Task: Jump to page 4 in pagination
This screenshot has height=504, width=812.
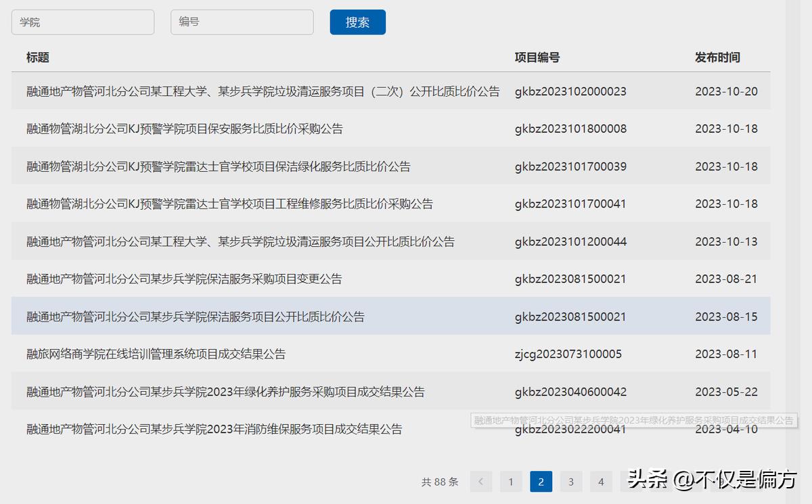Action: point(601,482)
